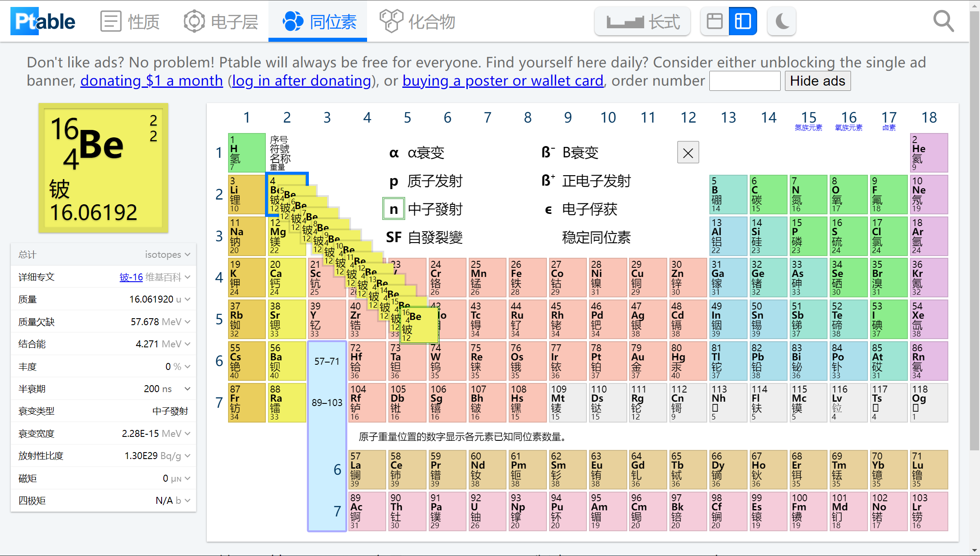Click the 57–71 lanthanide placeholder cell
Viewport: 980px width, 556px height.
tap(327, 361)
